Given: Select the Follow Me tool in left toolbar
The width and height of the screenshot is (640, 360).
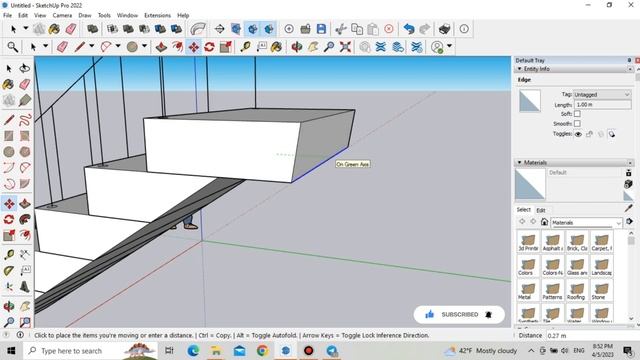Looking at the screenshot, I should [25, 219].
